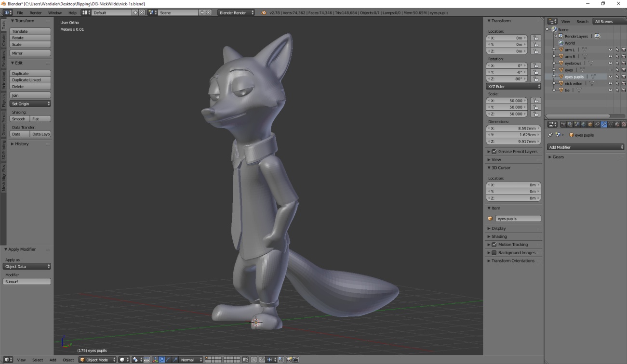Click the pin icon in properties header
This screenshot has width=627, height=364.
pyautogui.click(x=550, y=135)
